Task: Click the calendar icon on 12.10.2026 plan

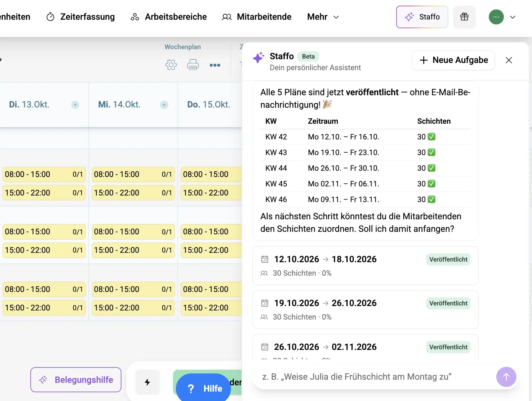Action: 265,259
